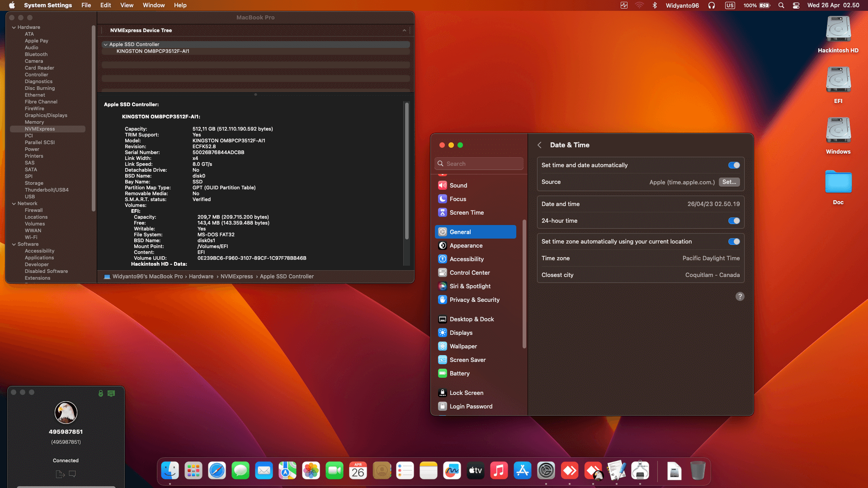Toggle 24-hour time switch

(x=734, y=221)
